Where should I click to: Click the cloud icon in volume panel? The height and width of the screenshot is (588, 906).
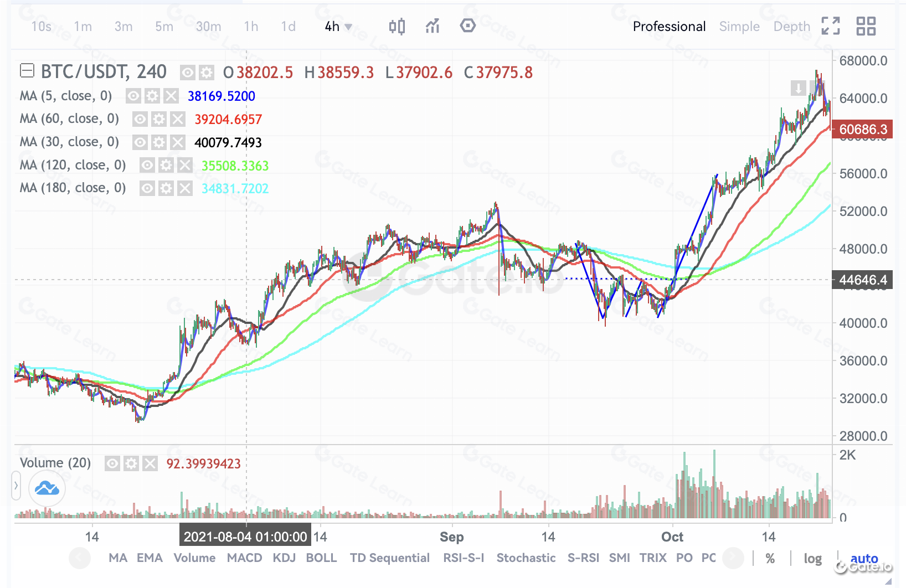point(47,488)
